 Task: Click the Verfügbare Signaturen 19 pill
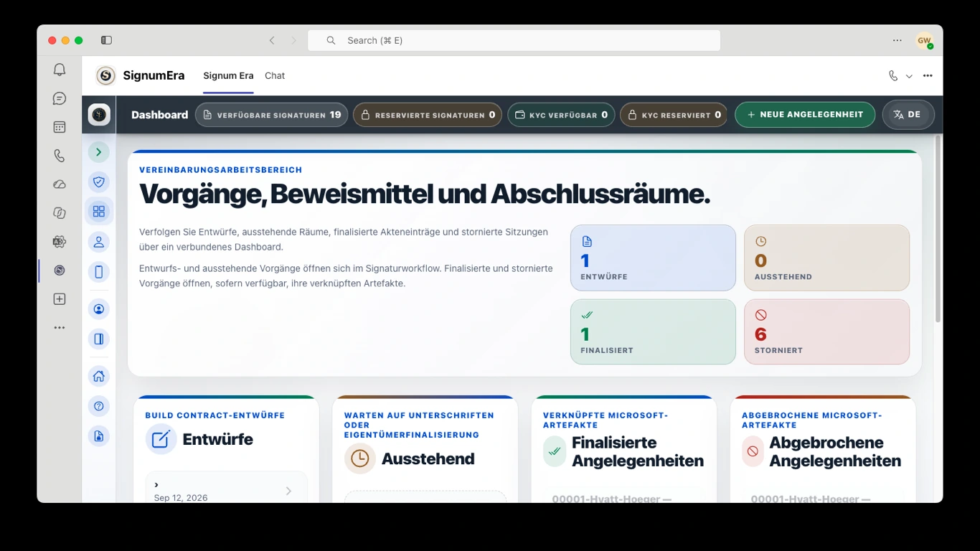tap(272, 115)
